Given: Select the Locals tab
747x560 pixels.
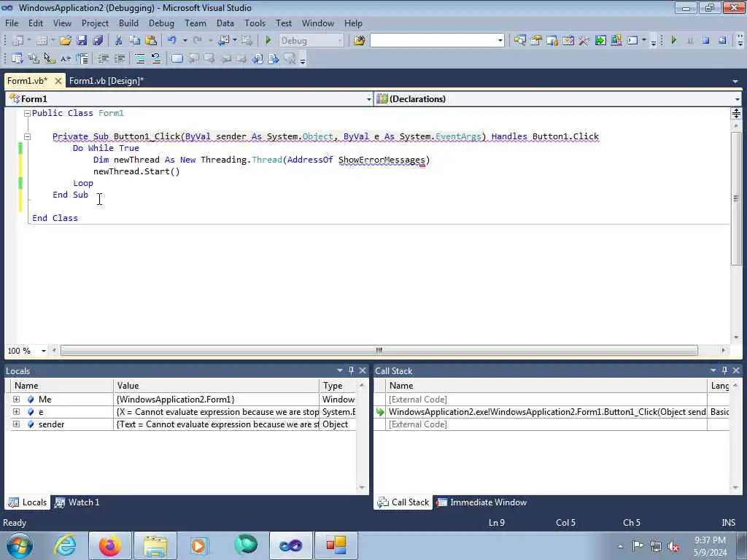Looking at the screenshot, I should [x=28, y=502].
